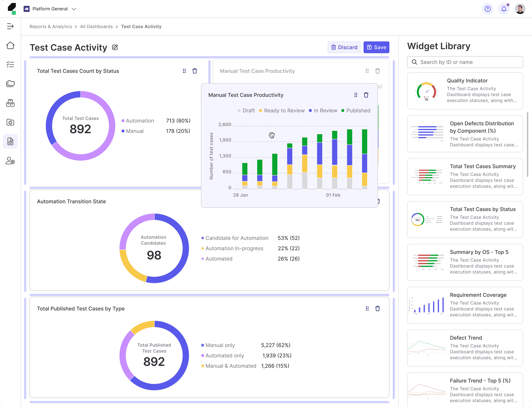The height and width of the screenshot is (408, 532).
Task: Open user avatar account menu
Action: click(520, 9)
